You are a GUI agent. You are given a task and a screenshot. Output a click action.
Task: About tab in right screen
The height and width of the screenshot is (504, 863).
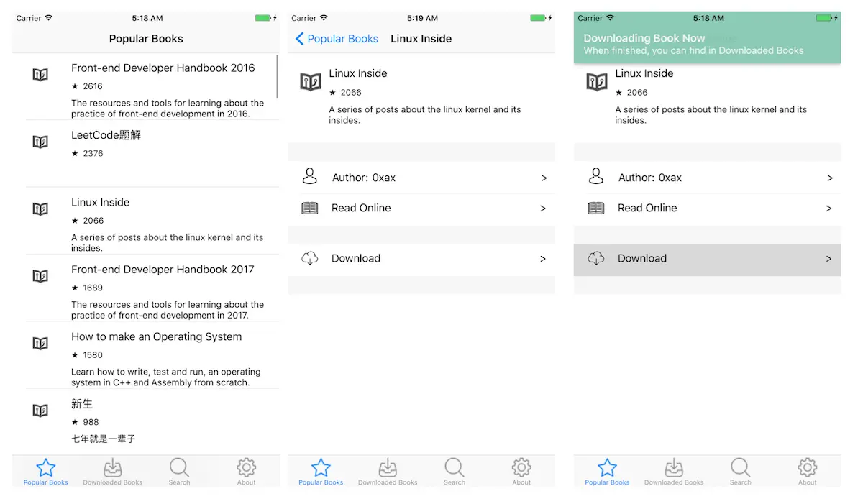808,472
